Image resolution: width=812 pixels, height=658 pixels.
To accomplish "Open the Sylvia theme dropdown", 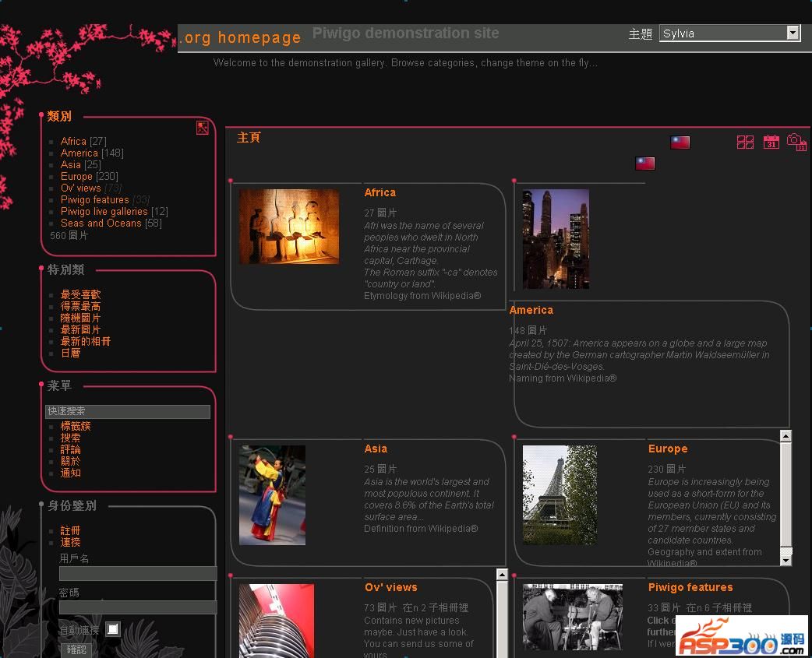I will click(729, 33).
